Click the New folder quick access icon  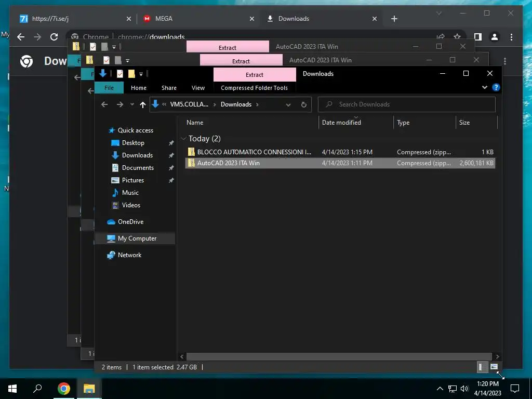(x=131, y=74)
